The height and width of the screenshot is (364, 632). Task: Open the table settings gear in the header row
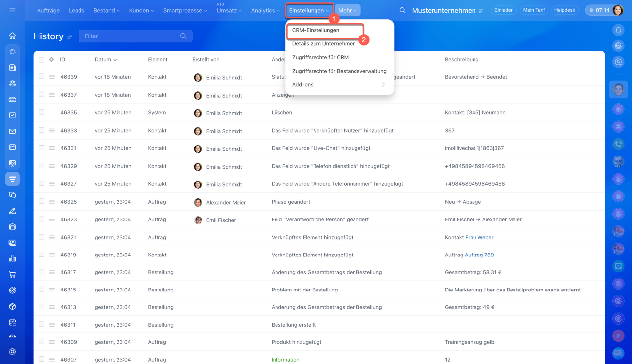point(51,59)
